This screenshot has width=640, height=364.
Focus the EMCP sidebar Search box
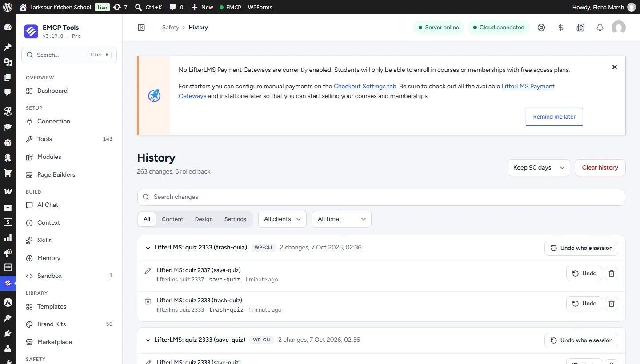69,55
